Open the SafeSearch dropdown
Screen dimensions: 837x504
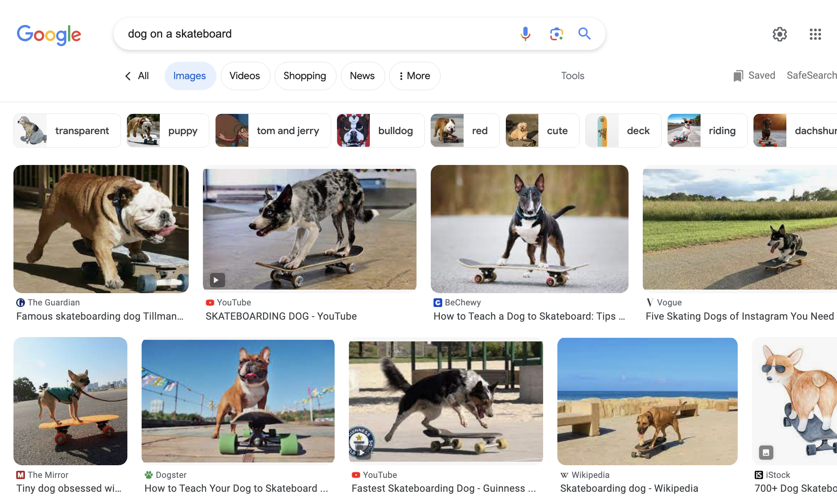click(x=811, y=76)
